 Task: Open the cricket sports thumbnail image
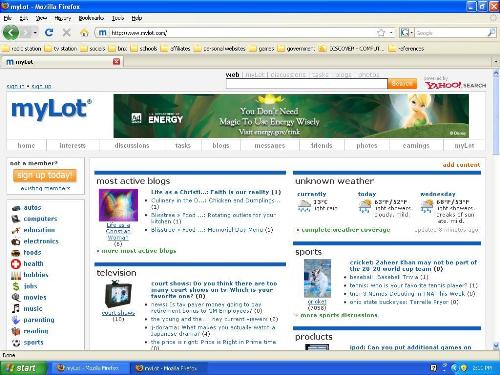coord(317,278)
